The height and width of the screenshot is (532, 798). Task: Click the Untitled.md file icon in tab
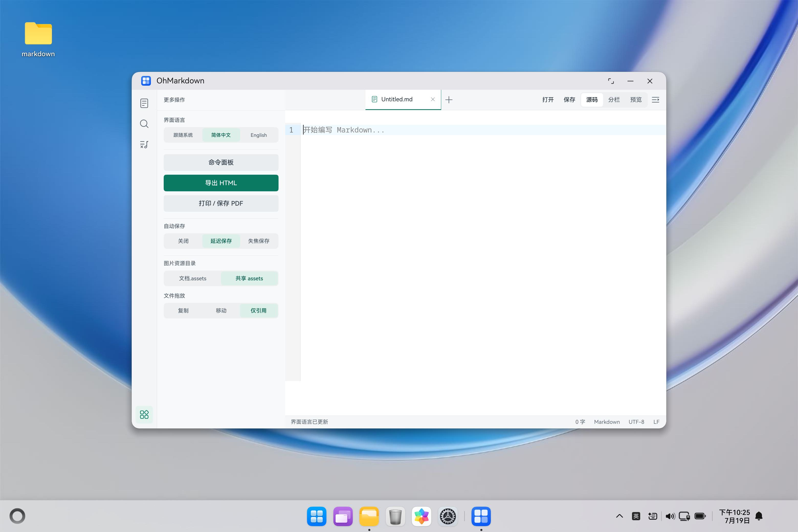pyautogui.click(x=374, y=99)
